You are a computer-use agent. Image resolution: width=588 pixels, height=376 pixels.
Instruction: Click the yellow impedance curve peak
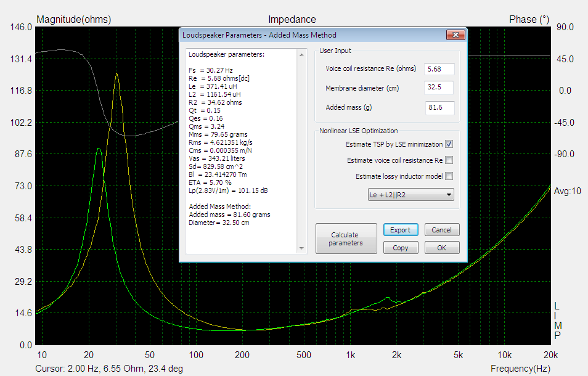(116, 74)
